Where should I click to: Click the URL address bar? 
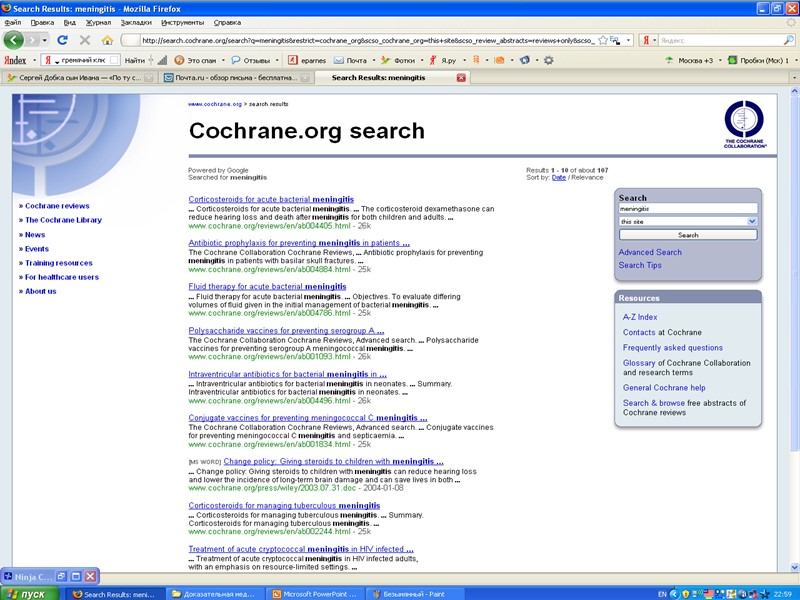click(x=367, y=40)
